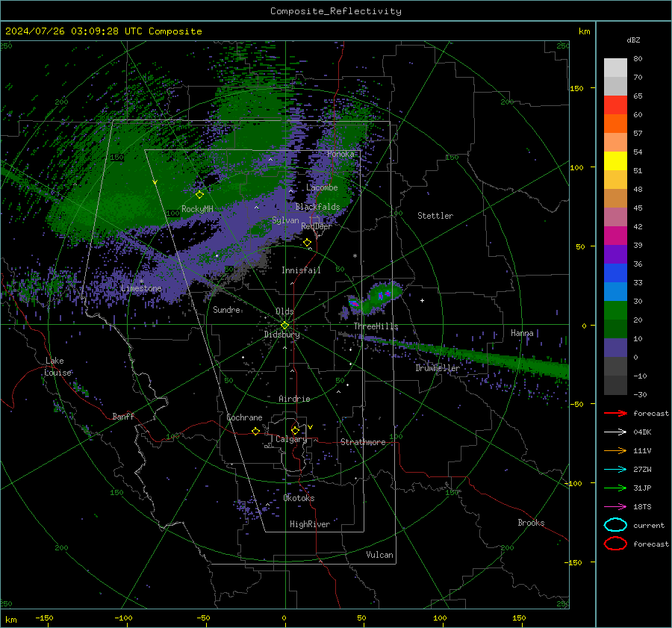Click the yellow diamond marker near RedDeer

coord(307,243)
